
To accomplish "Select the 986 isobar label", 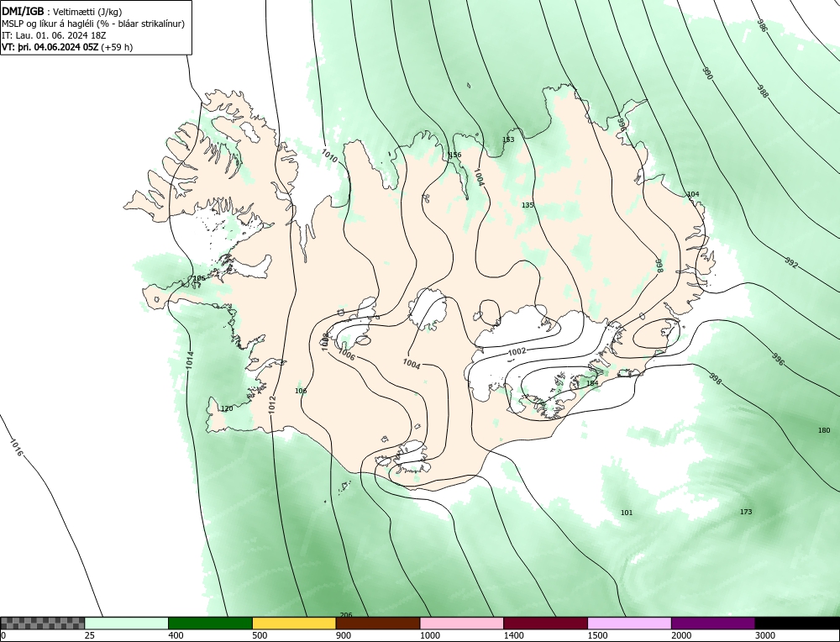I will point(763,25).
